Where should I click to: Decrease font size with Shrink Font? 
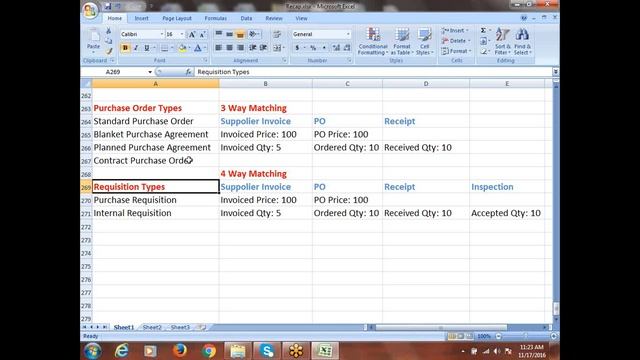click(202, 34)
